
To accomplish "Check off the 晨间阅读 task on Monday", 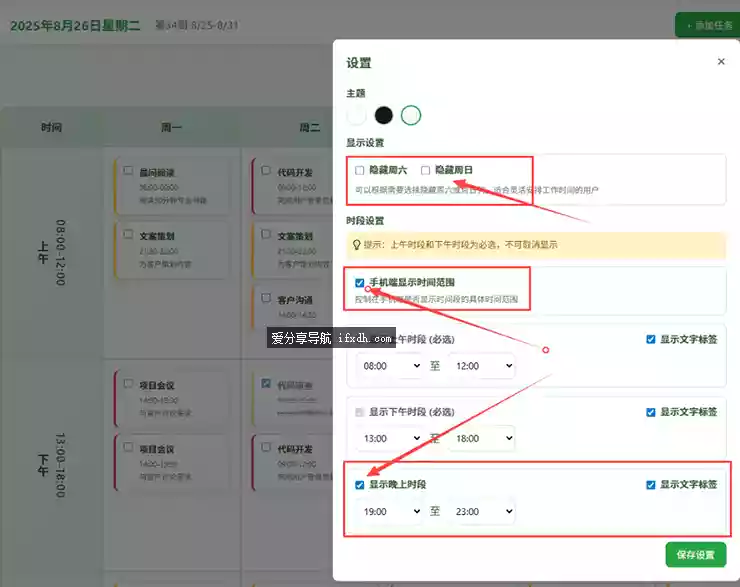I will point(128,170).
